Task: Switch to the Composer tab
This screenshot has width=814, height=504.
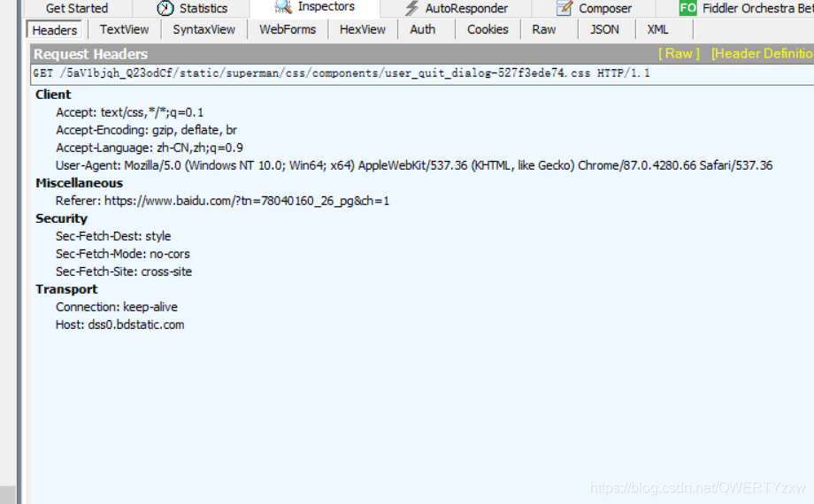Action: [x=594, y=8]
